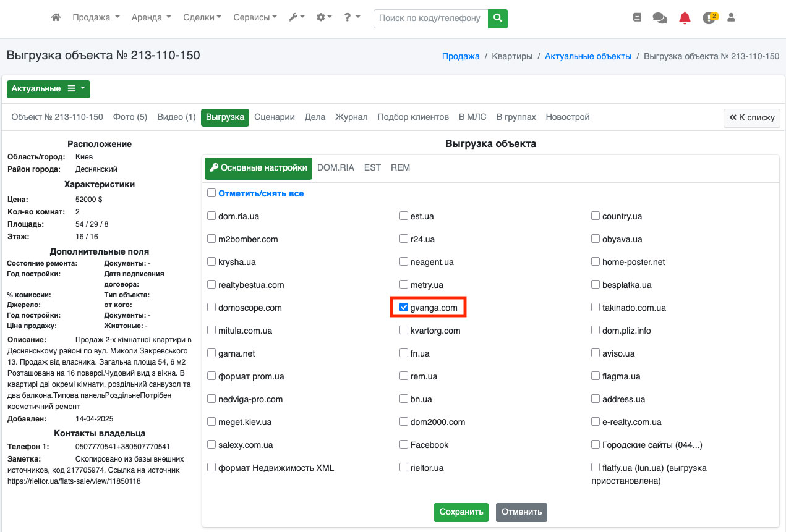Click the red notification bell

(x=685, y=18)
